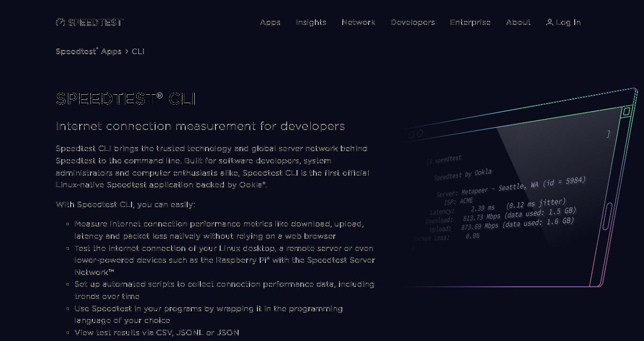Open the Enterprise menu

pyautogui.click(x=470, y=22)
